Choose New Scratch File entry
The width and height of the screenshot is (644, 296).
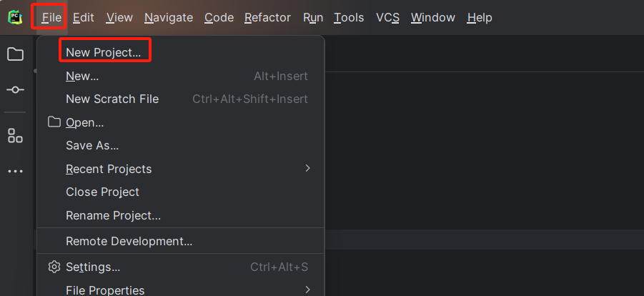[x=112, y=99]
